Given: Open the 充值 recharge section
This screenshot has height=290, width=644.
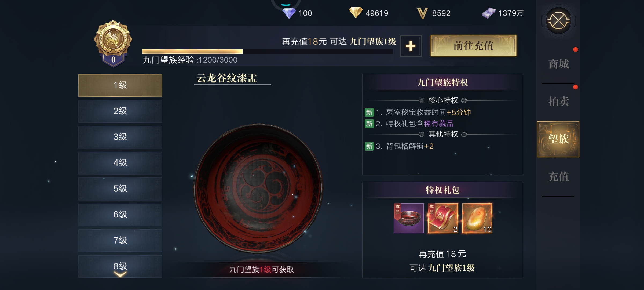Looking at the screenshot, I should (558, 177).
